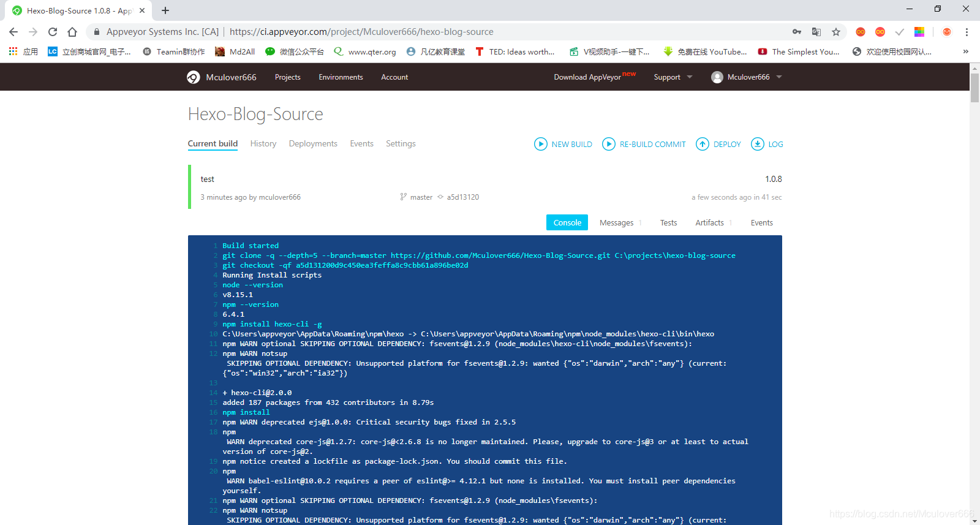The height and width of the screenshot is (525, 980).
Task: Open the Projects menu
Action: click(x=287, y=77)
